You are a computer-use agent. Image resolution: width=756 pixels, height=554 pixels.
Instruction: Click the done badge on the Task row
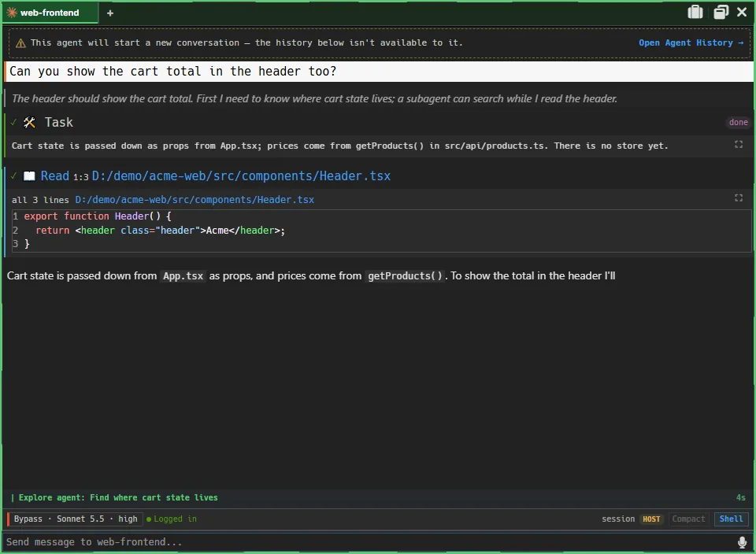[x=738, y=122]
